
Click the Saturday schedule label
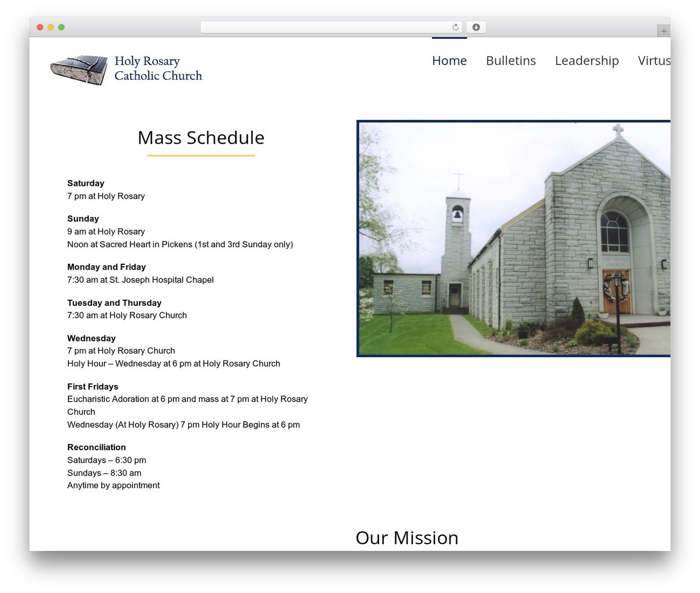(86, 183)
